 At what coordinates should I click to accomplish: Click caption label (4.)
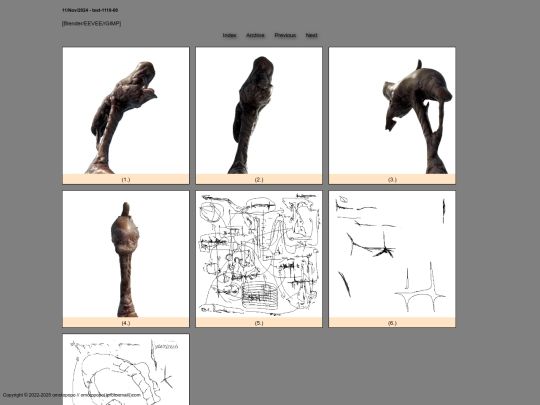pos(126,323)
